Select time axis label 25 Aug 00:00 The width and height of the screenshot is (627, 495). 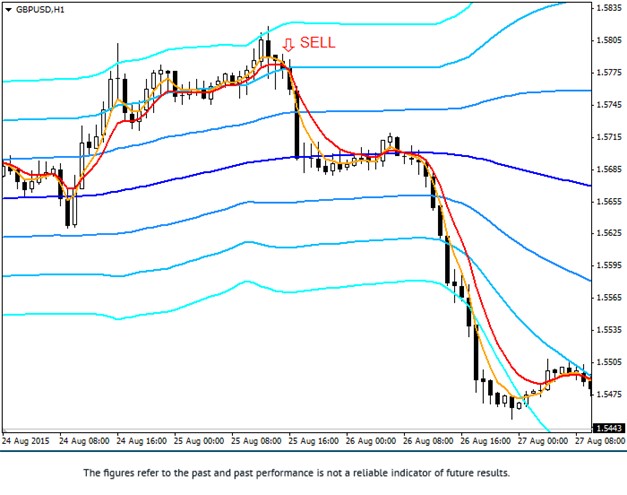pos(199,441)
